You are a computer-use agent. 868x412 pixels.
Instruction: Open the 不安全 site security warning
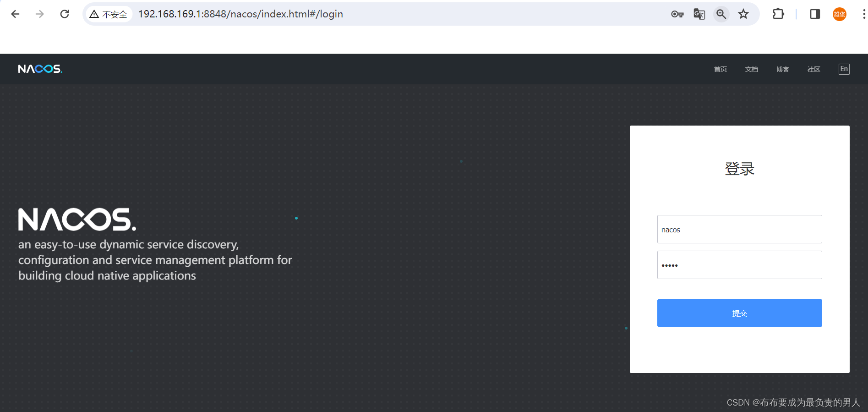[109, 14]
